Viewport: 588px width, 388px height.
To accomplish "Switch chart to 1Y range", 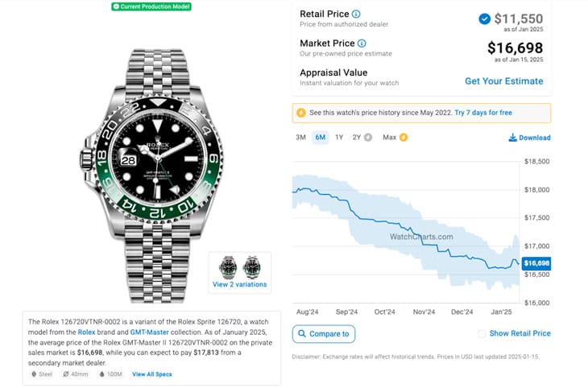I will (x=339, y=138).
